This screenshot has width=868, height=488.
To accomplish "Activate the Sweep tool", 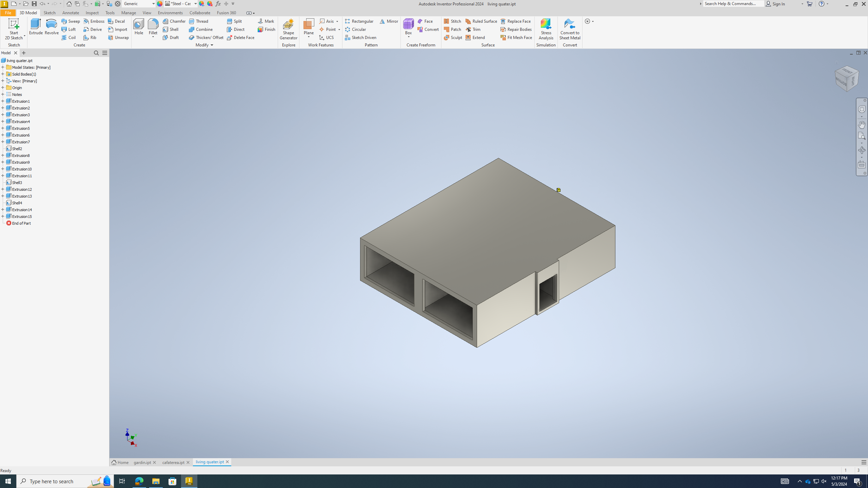I will 71,21.
